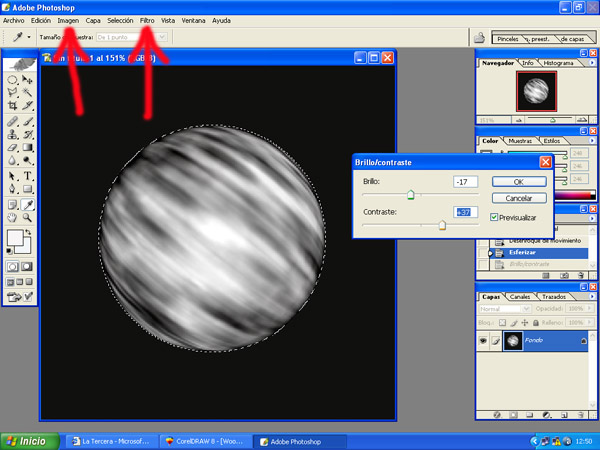Select the Eyedropper tool in toolbox
This screenshot has width=600, height=450.
click(27, 205)
